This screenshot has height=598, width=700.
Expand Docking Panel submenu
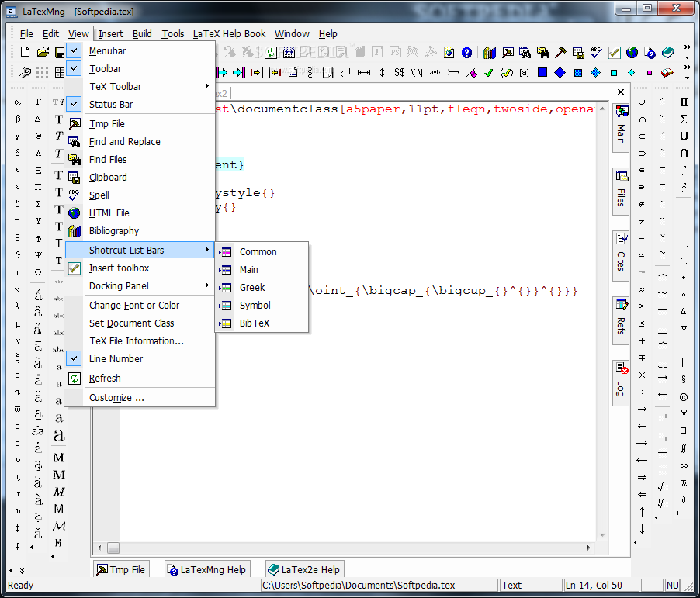pyautogui.click(x=140, y=286)
